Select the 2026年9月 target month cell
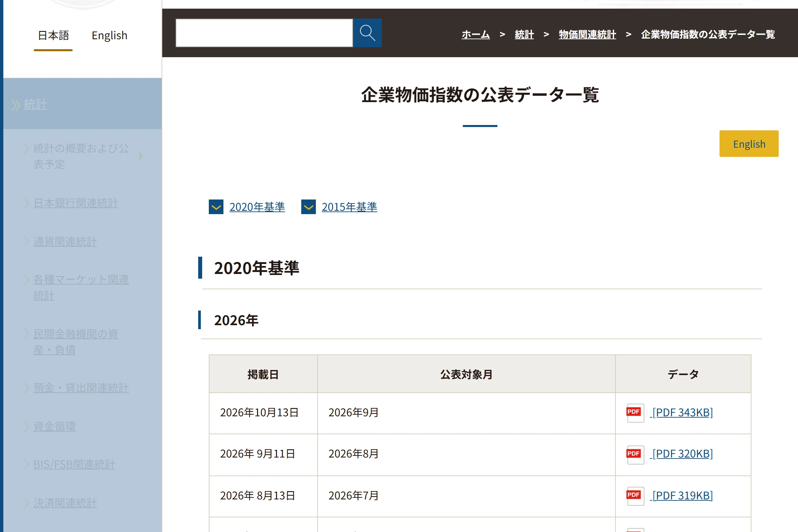Image resolution: width=798 pixels, height=532 pixels. point(466,413)
